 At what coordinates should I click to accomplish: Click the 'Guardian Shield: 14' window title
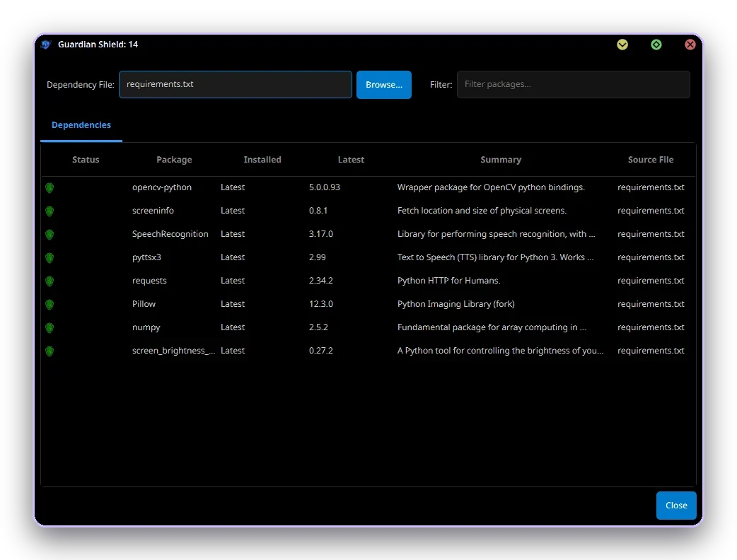coord(98,45)
